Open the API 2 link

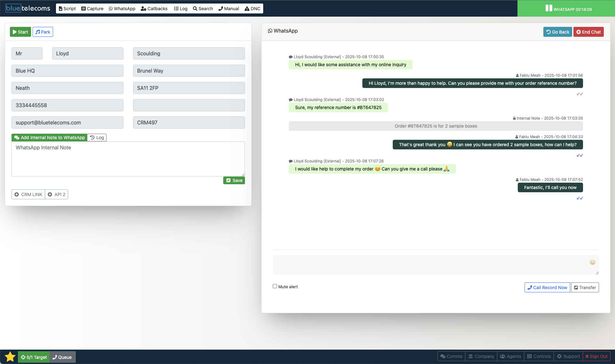(x=56, y=194)
